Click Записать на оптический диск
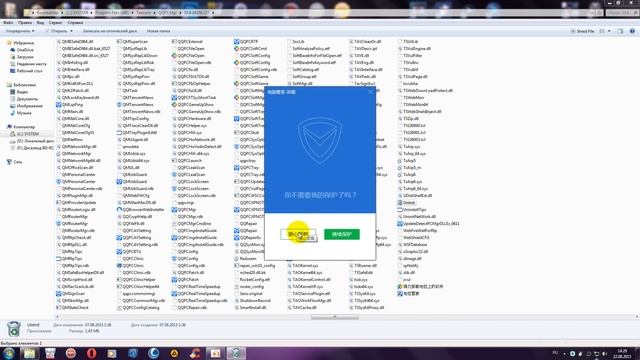640x360 pixels. 110,31
